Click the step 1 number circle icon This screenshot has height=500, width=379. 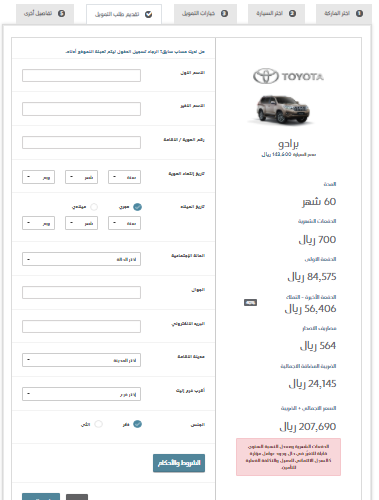pyautogui.click(x=359, y=13)
